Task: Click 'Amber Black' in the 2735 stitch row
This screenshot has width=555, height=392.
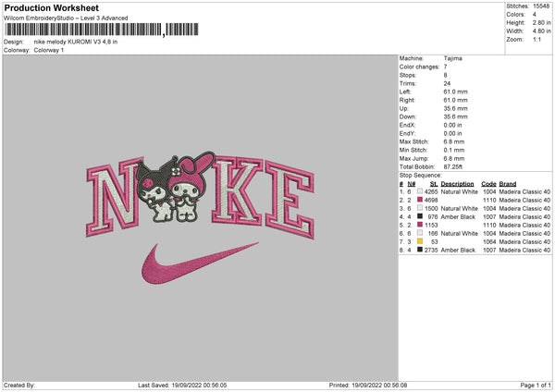Action: coord(458,250)
